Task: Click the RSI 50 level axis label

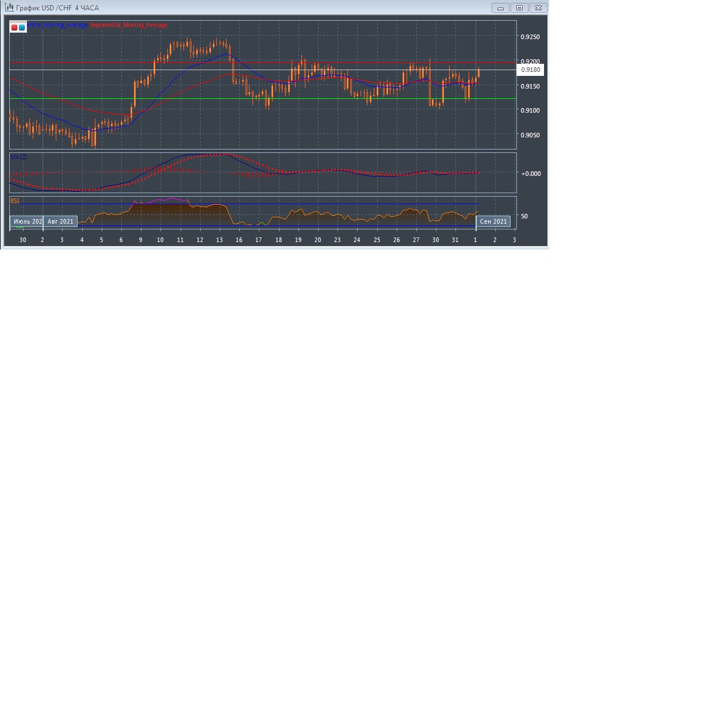Action: (x=524, y=216)
